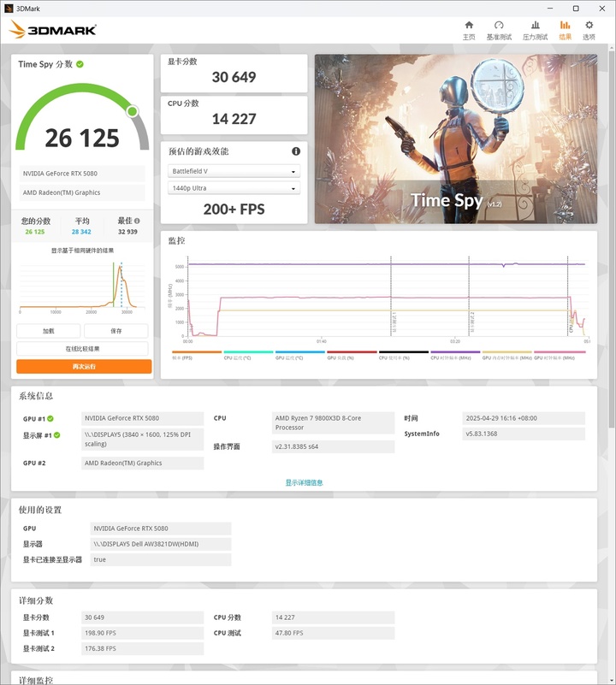Click the 200+ FPS estimate text
Viewport: 616px width, 685px height.
234,210
